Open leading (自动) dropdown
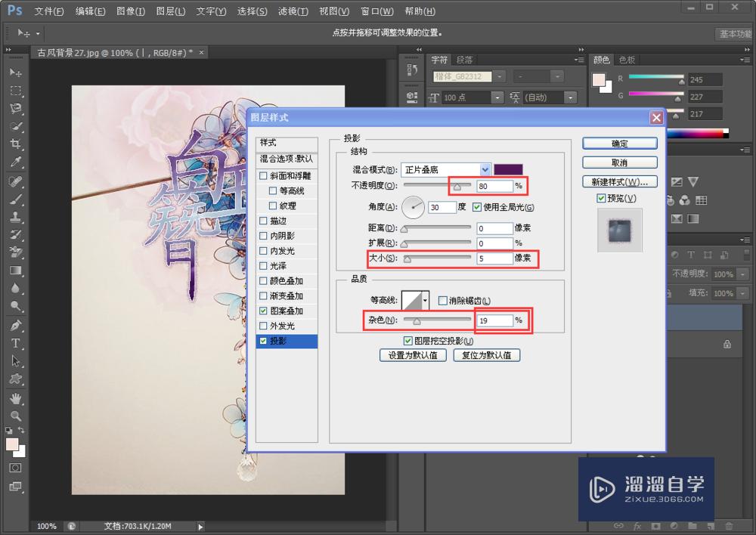756x535 pixels. point(571,97)
